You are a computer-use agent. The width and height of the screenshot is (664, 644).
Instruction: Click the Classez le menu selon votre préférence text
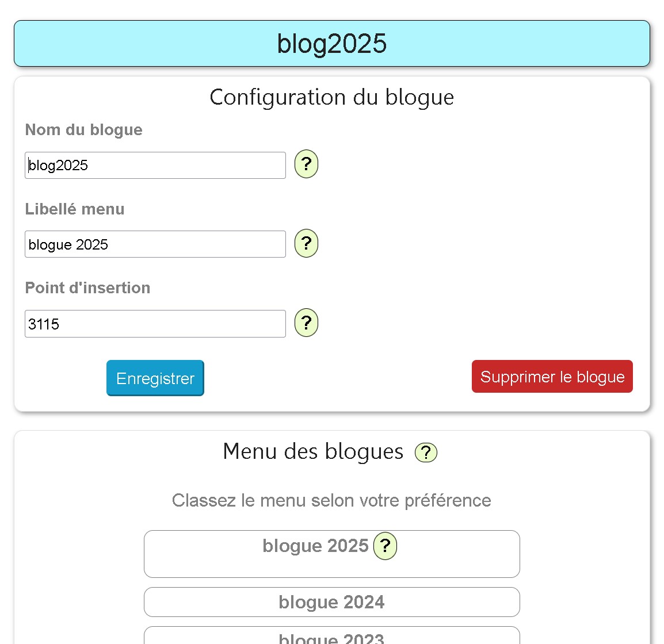pyautogui.click(x=331, y=500)
